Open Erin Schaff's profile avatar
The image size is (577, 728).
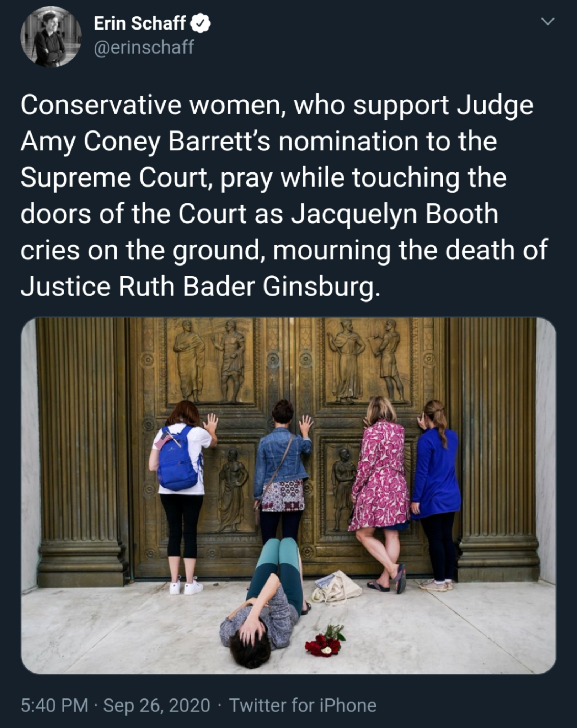[51, 37]
